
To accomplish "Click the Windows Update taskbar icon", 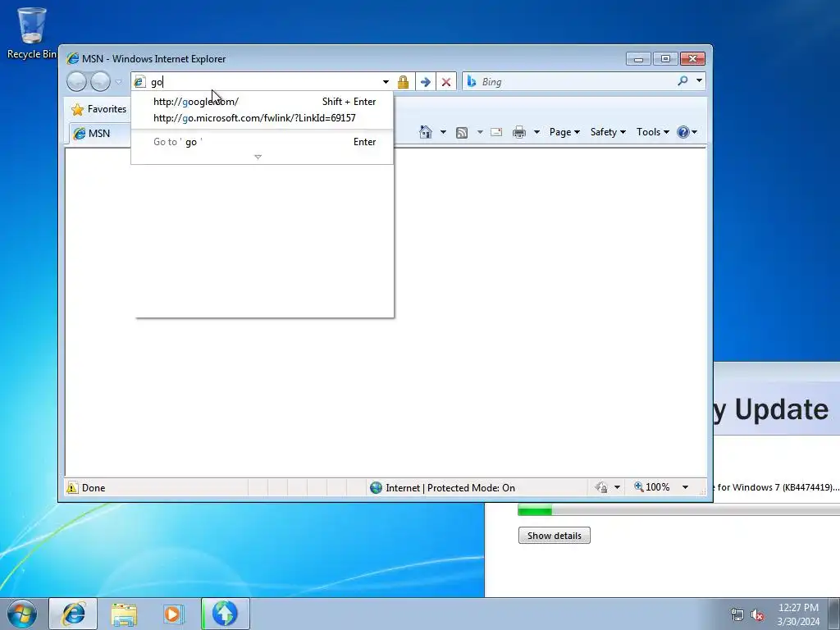I will click(225, 614).
